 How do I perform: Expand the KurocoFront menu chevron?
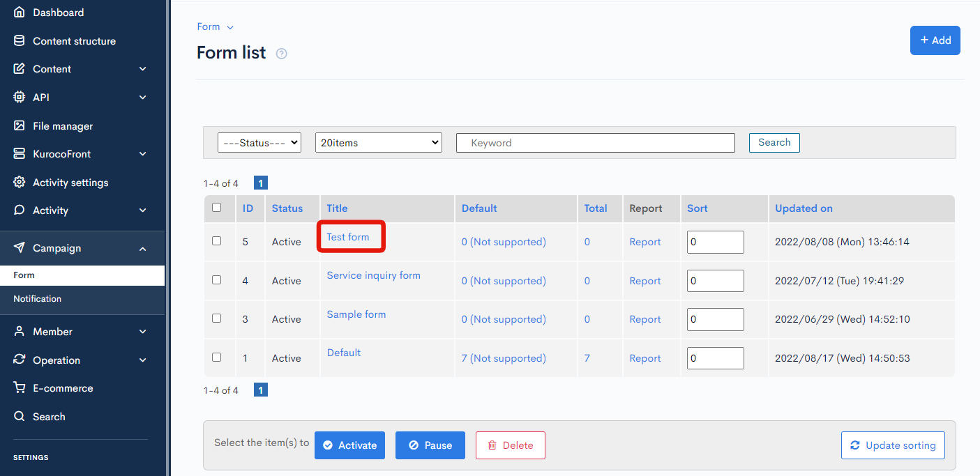[x=143, y=154]
